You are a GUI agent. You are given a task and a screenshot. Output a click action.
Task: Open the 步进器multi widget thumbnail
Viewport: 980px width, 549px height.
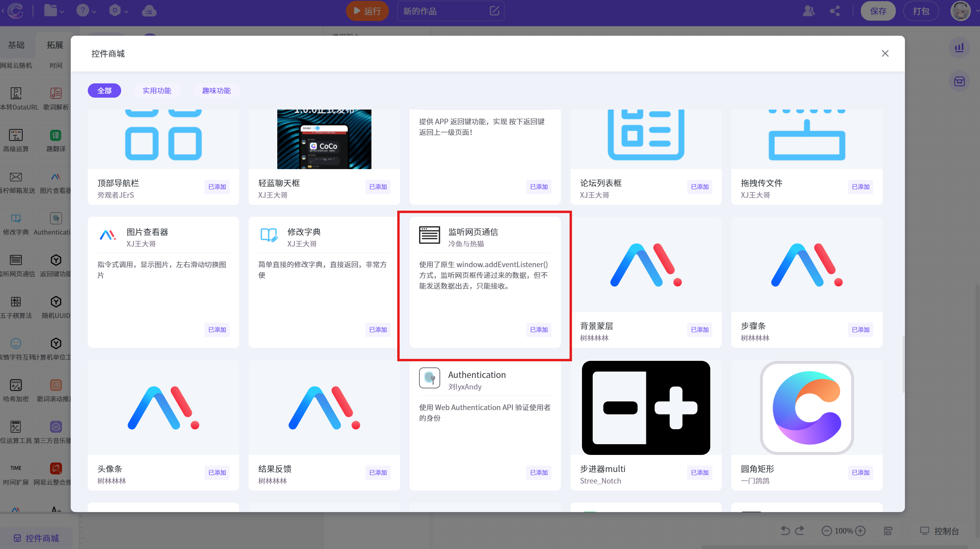click(x=646, y=408)
